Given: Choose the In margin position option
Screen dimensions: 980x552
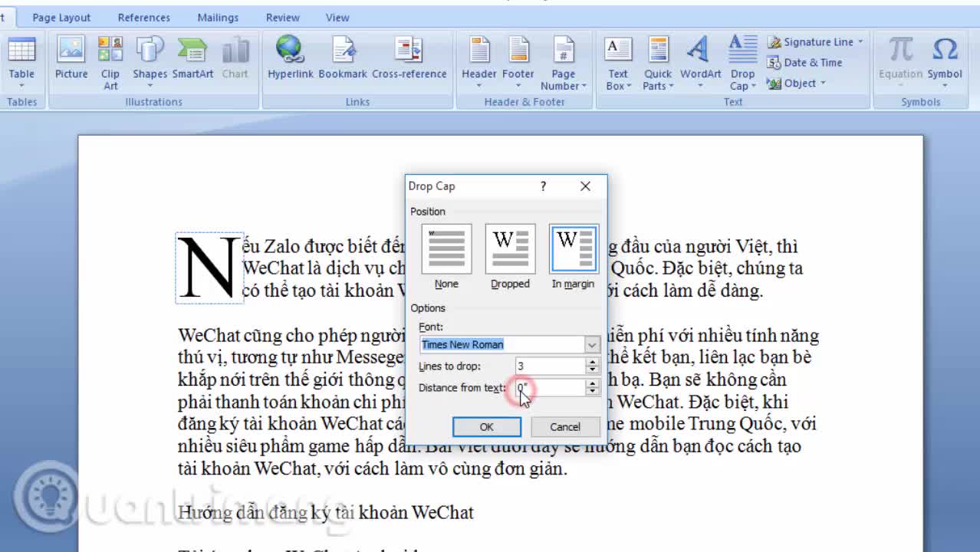Looking at the screenshot, I should click(x=573, y=257).
